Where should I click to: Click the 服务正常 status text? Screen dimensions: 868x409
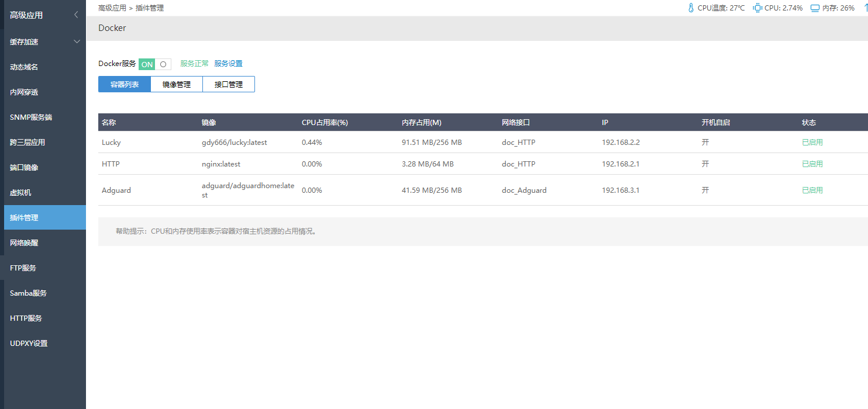tap(194, 64)
